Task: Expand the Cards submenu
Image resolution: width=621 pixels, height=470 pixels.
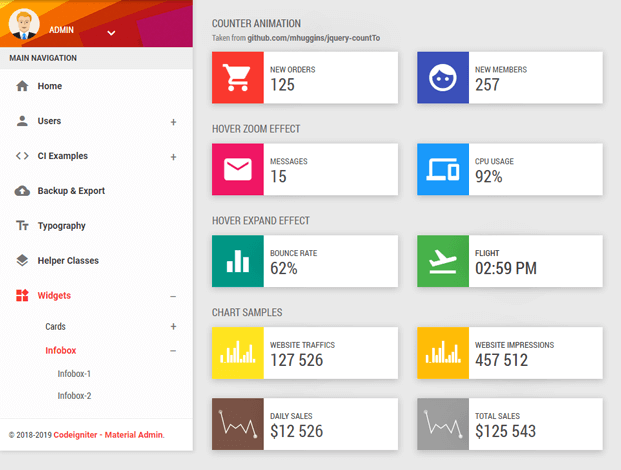Action: (x=173, y=327)
